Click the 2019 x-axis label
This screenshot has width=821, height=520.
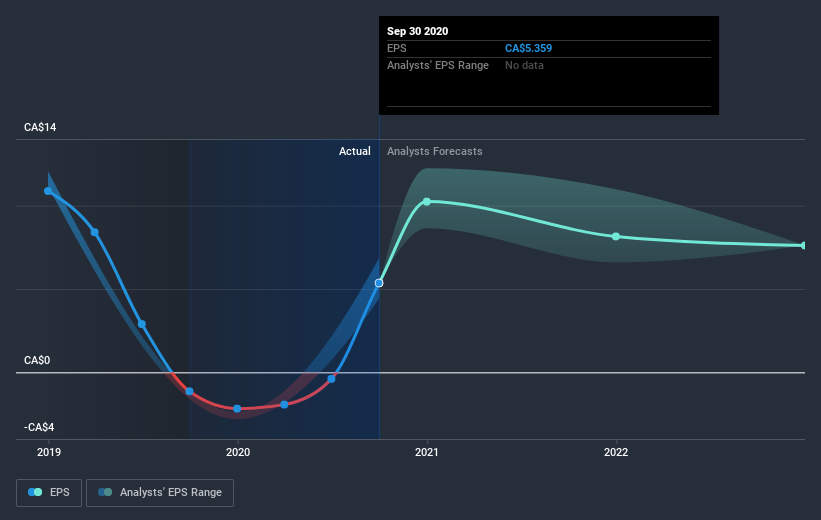tap(49, 452)
